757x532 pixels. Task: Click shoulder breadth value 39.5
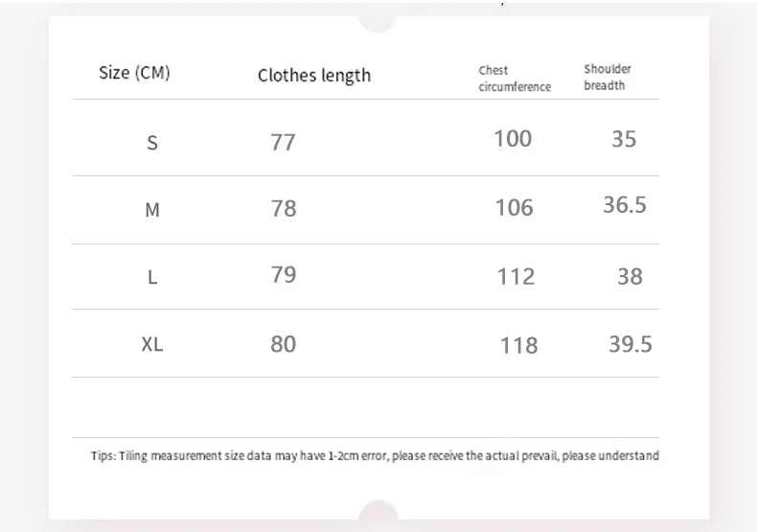coord(631,344)
